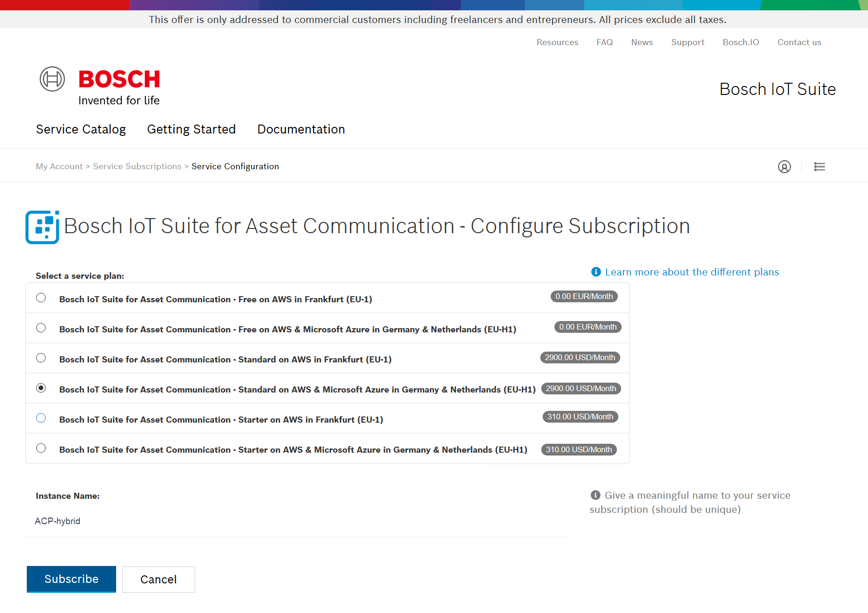Click the Bosch IoT Suite header title

click(x=778, y=89)
